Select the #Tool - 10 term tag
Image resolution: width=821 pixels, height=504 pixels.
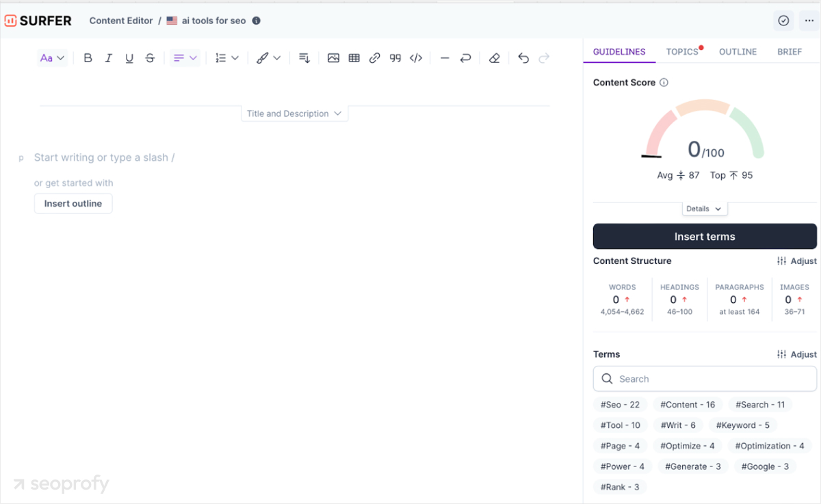click(621, 425)
